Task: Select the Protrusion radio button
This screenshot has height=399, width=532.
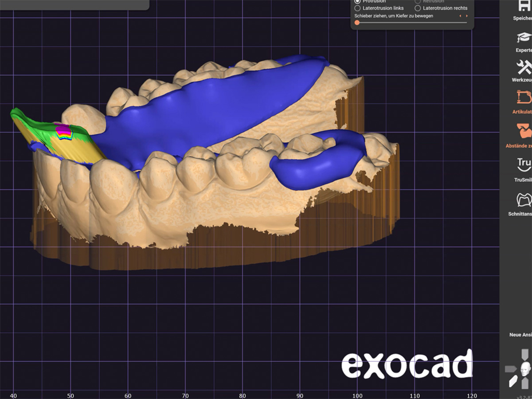Action: click(357, 1)
